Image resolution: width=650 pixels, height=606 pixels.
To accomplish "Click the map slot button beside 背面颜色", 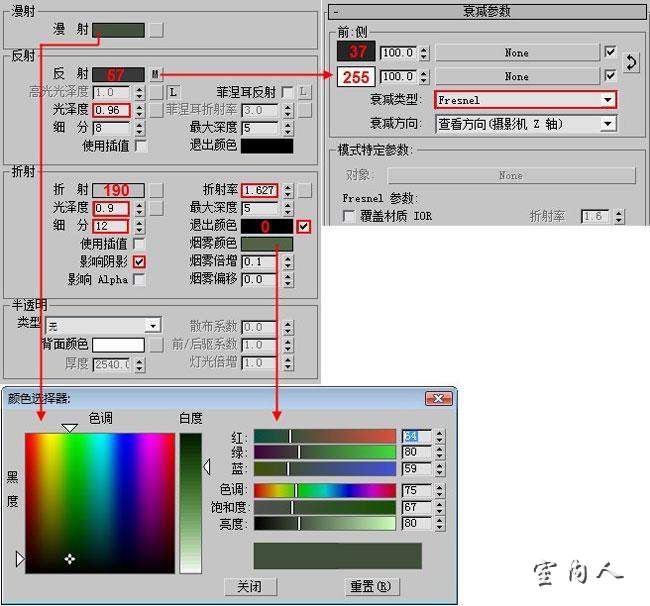I will (x=156, y=345).
